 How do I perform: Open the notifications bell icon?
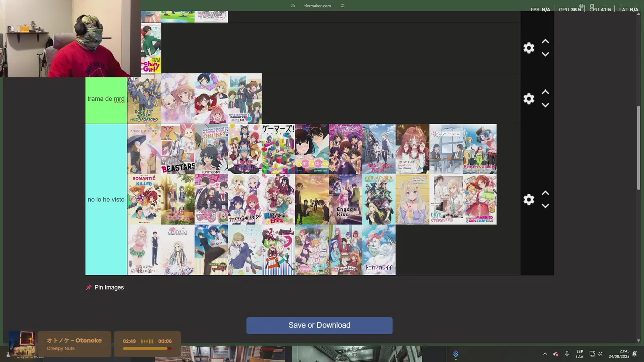[635, 354]
